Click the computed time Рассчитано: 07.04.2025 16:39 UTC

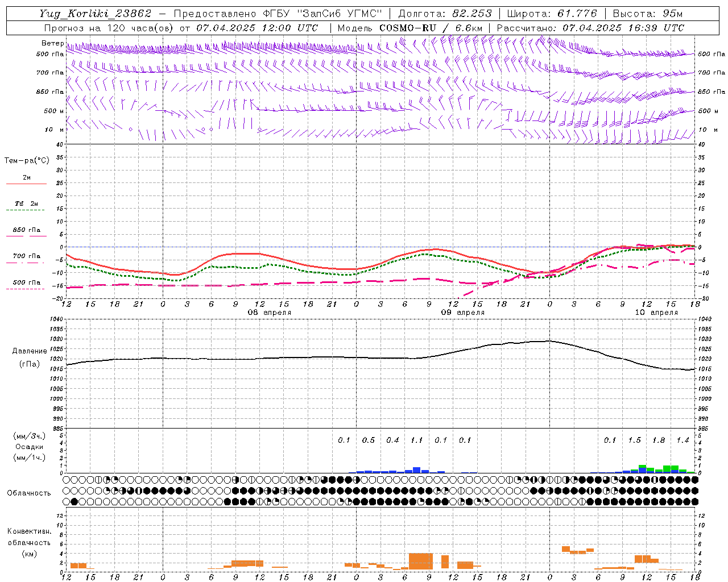coord(590,28)
